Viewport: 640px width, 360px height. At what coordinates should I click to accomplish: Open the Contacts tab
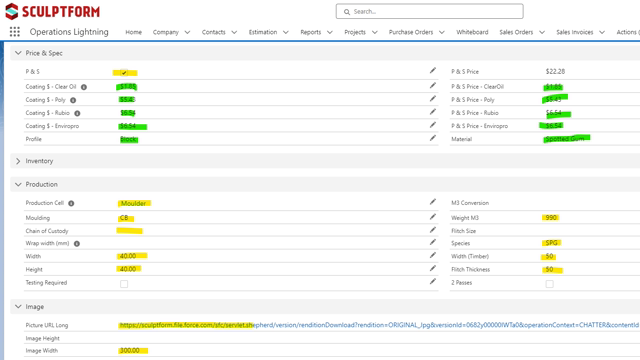point(213,32)
